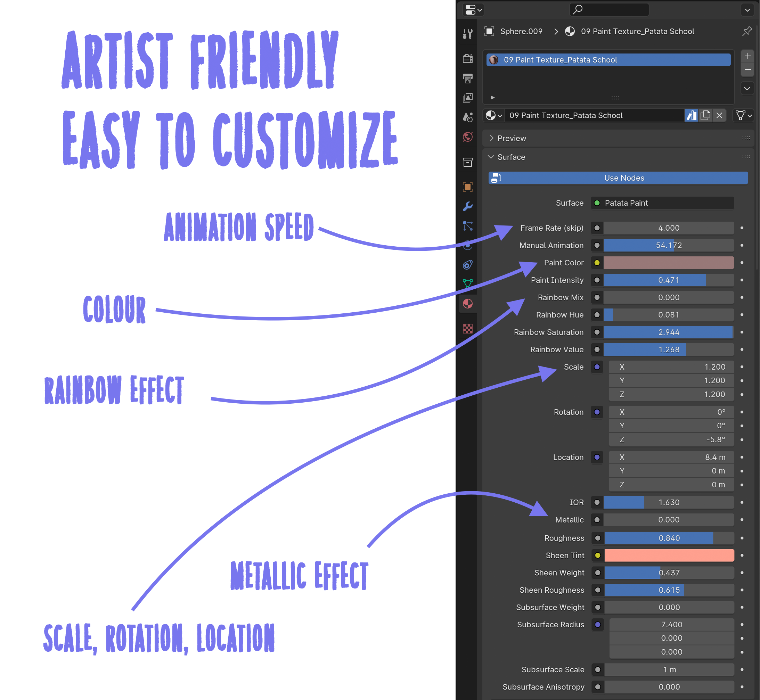Open the Tool properties tab
Screen dimensions: 760x700
(x=467, y=34)
